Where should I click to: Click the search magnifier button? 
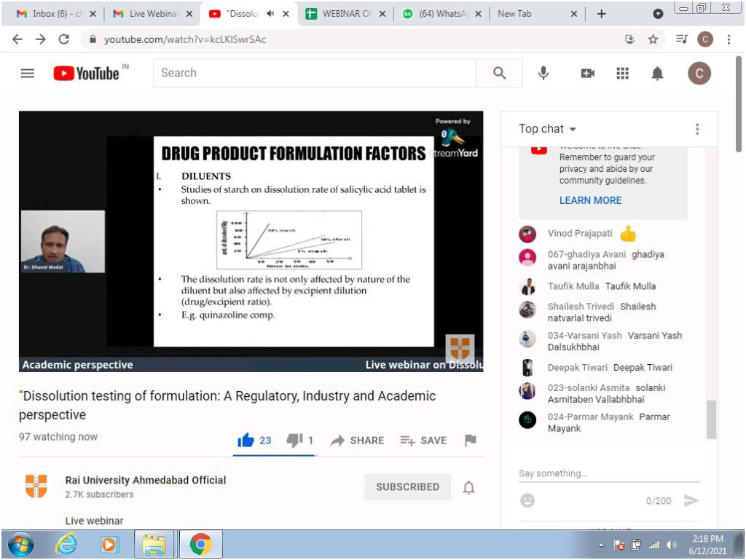[499, 74]
